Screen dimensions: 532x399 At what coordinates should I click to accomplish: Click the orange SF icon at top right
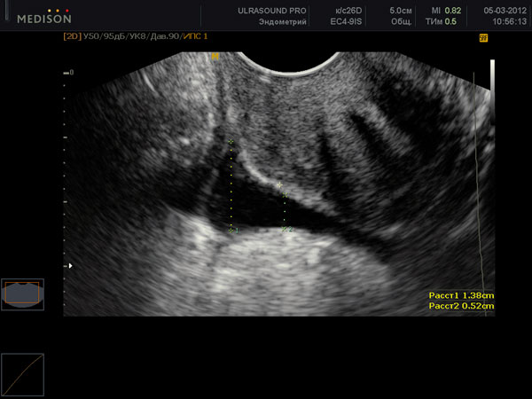click(483, 38)
